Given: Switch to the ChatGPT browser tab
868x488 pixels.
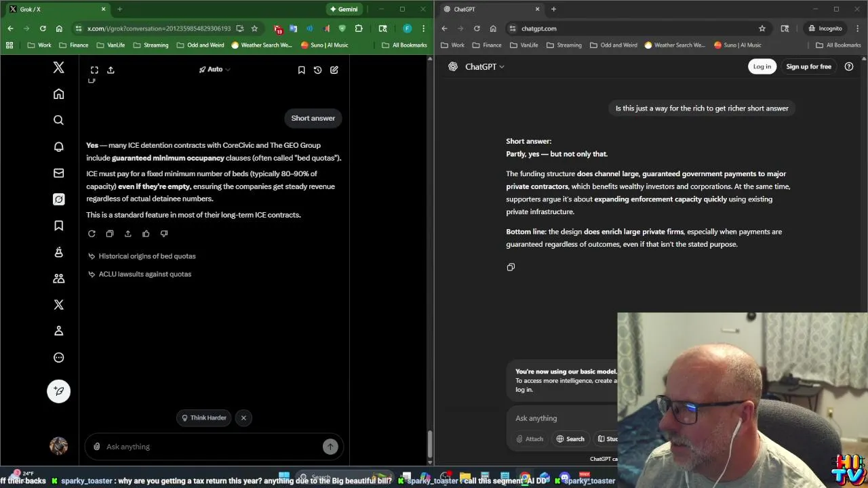Looking at the screenshot, I should [x=490, y=9].
